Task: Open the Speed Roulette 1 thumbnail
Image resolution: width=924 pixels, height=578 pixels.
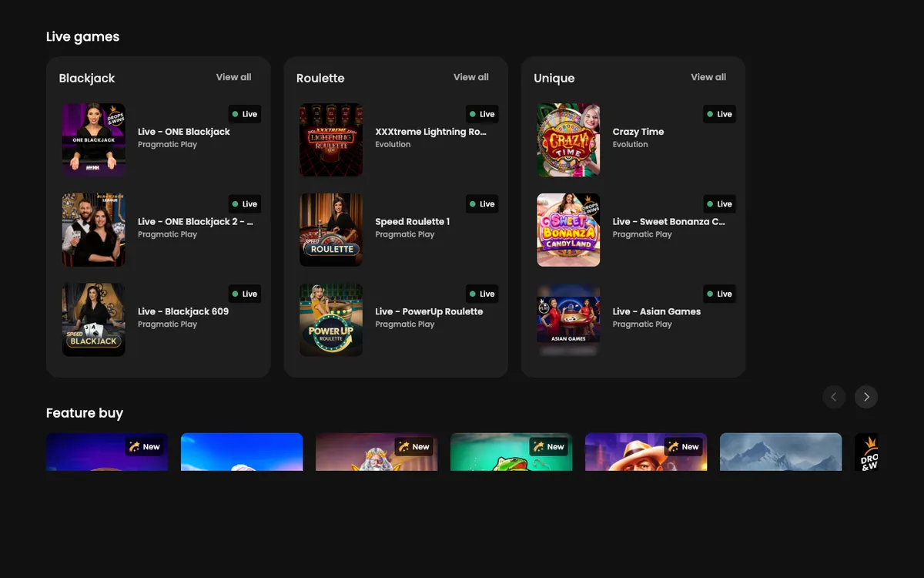Action: (x=331, y=230)
